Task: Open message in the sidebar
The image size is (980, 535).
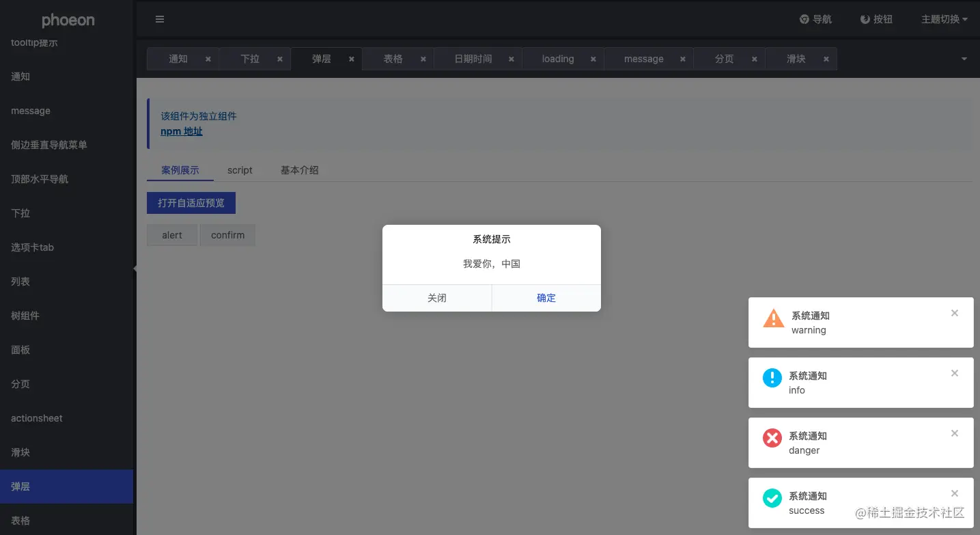Action: [x=66, y=111]
